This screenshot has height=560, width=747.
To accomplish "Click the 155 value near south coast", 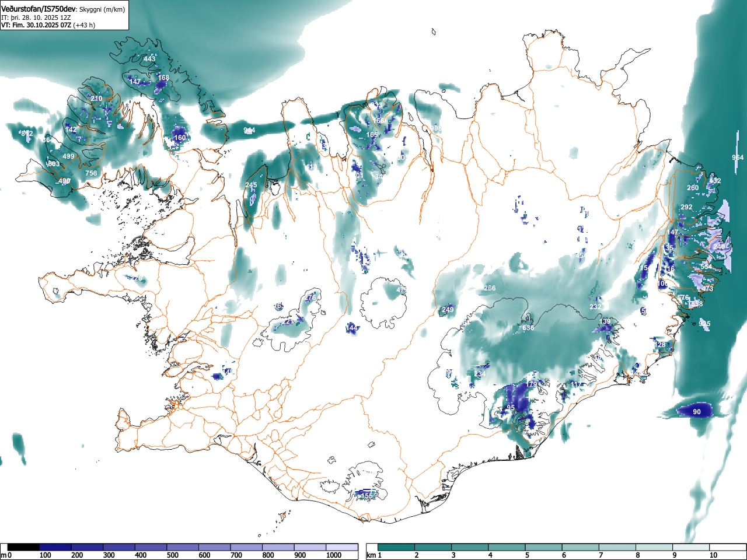I will (366, 496).
